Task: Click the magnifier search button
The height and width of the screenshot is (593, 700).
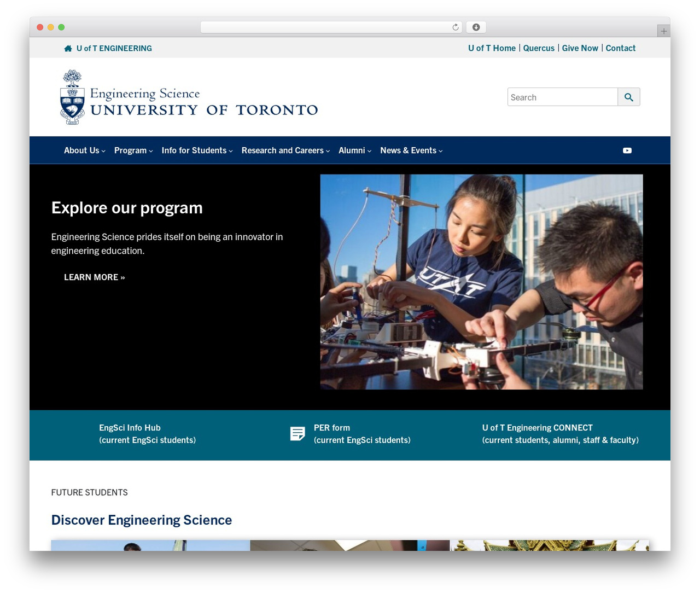Action: pos(629,97)
